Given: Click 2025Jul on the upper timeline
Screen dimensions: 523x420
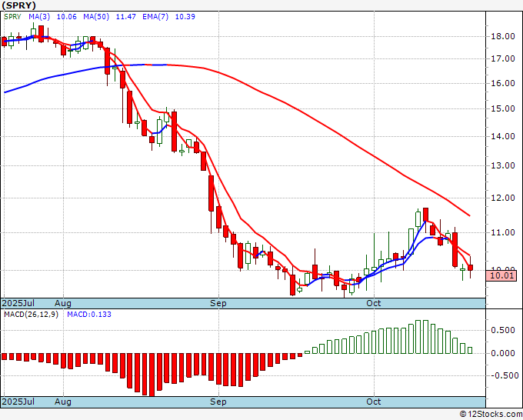Looking at the screenshot, I should [x=18, y=303].
